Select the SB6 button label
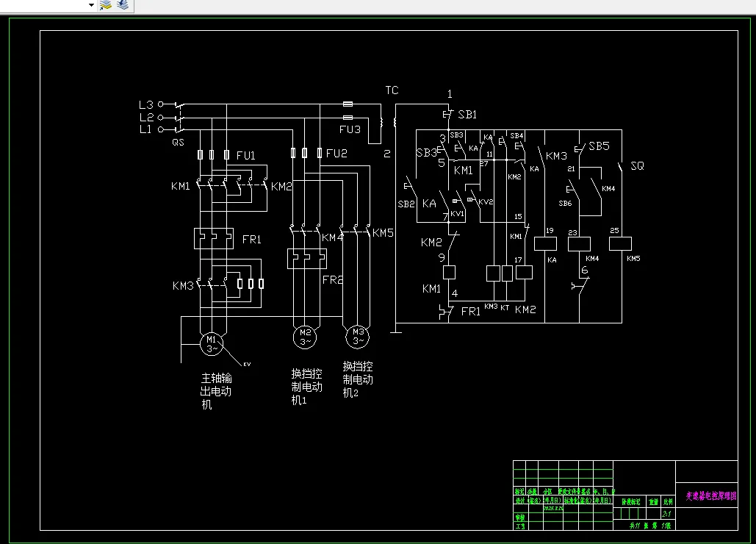 click(565, 204)
